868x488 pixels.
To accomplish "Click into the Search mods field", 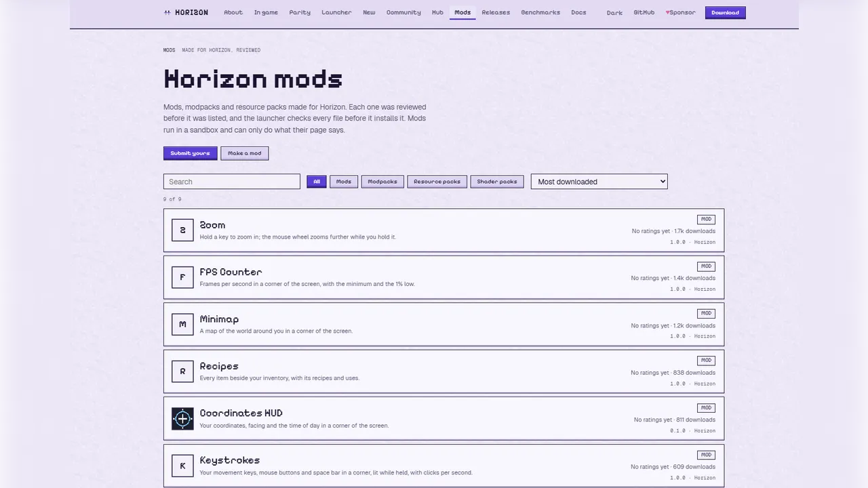I will [x=232, y=182].
